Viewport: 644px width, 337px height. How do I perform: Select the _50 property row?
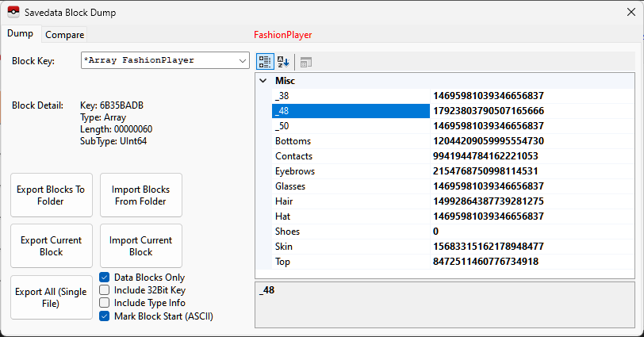tap(453, 126)
